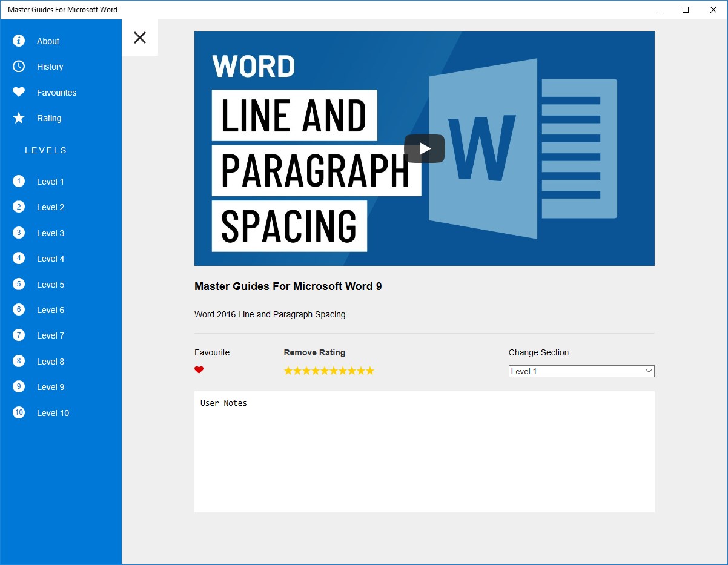Go to the Level 9 label
The image size is (728, 565).
point(50,387)
